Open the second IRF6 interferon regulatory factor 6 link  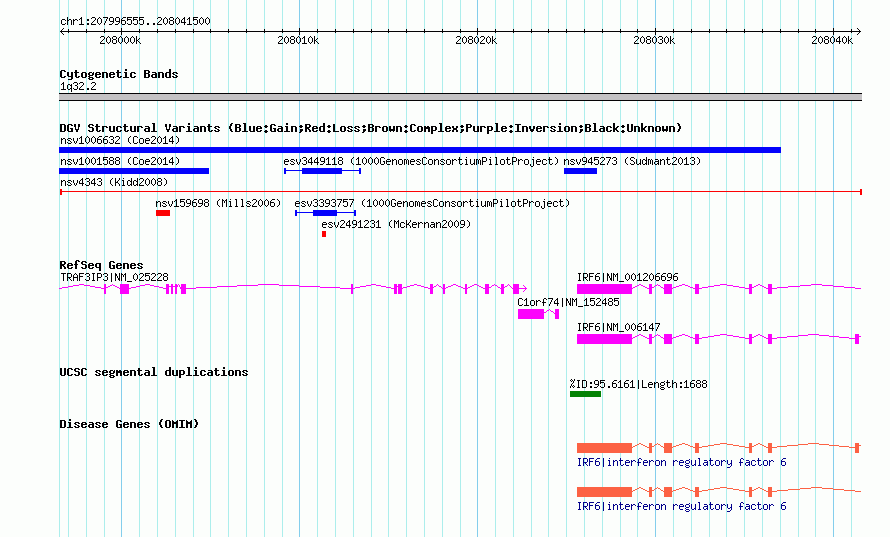(x=681, y=506)
